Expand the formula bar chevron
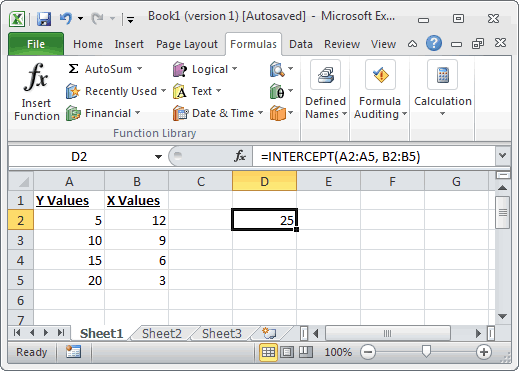This screenshot has height=371, width=519. pyautogui.click(x=502, y=155)
